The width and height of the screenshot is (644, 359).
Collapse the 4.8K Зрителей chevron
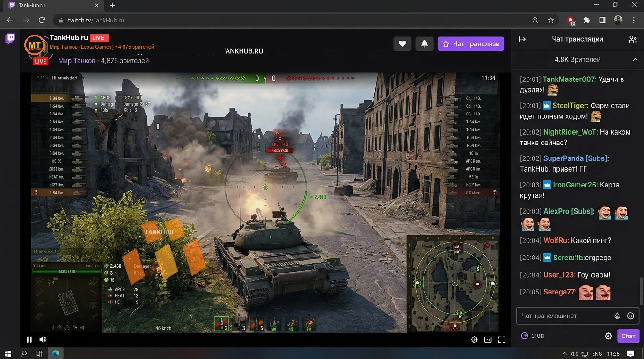pos(635,60)
